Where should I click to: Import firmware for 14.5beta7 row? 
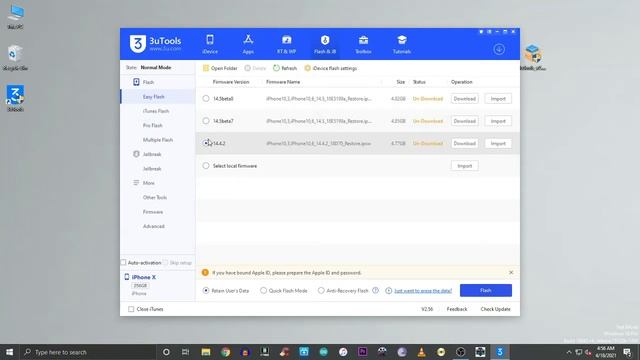click(498, 121)
